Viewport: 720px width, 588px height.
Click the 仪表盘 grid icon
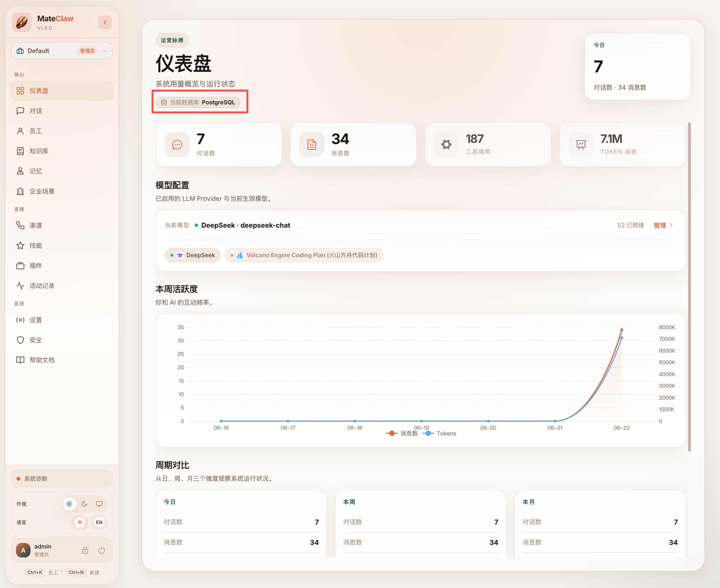click(20, 91)
